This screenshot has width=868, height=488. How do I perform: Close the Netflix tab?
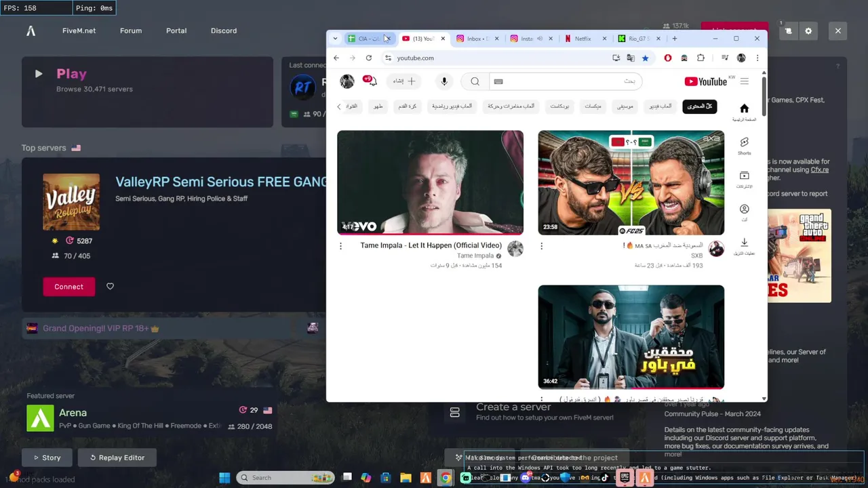605,39
